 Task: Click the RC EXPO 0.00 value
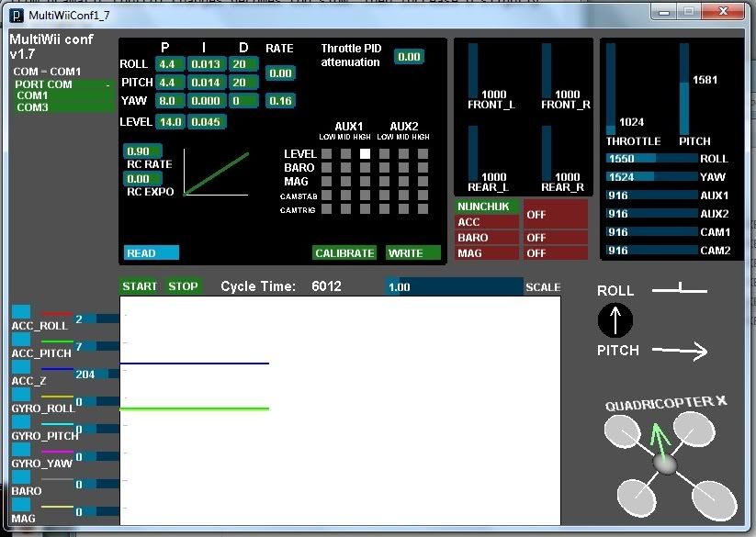point(142,179)
